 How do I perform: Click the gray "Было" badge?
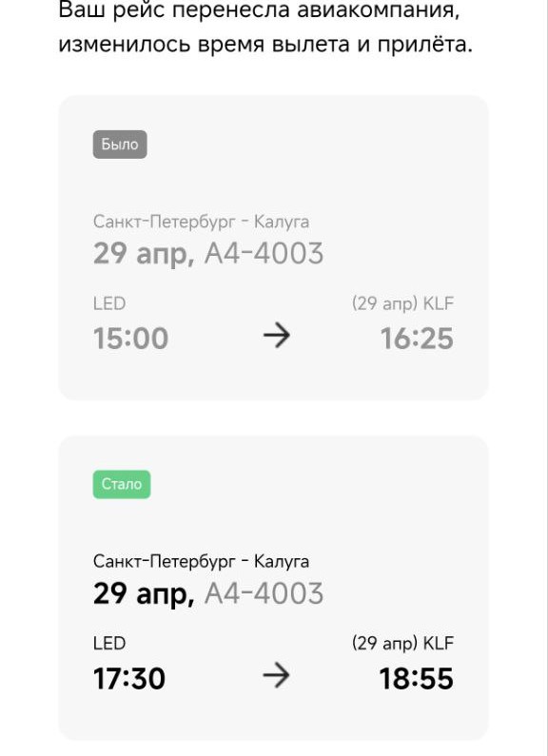pyautogui.click(x=120, y=145)
